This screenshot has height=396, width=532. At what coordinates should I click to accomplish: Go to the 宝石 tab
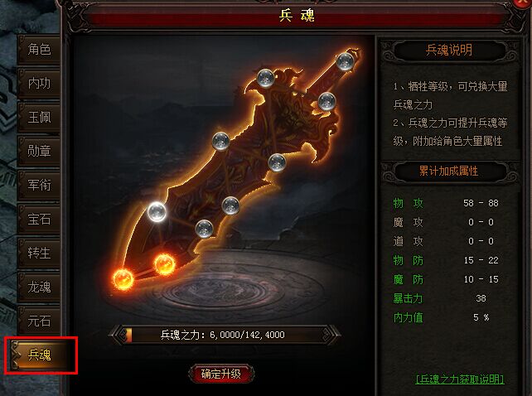pos(39,220)
